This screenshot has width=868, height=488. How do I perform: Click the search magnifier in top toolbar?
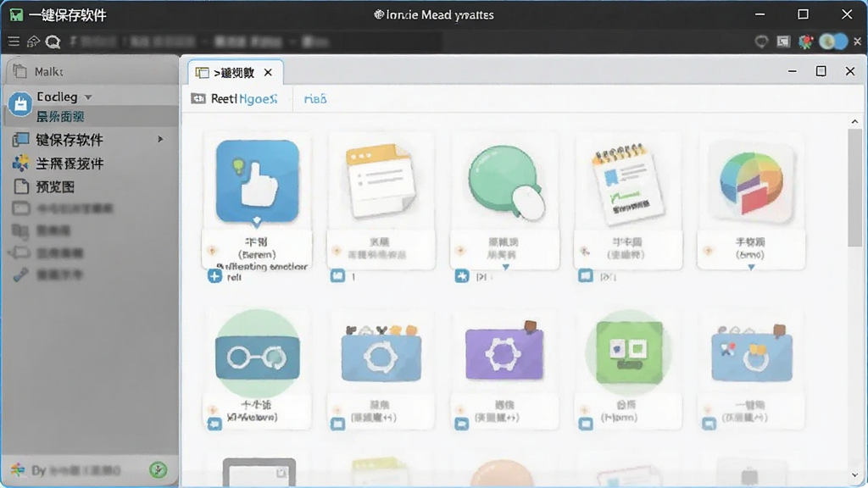pos(53,42)
